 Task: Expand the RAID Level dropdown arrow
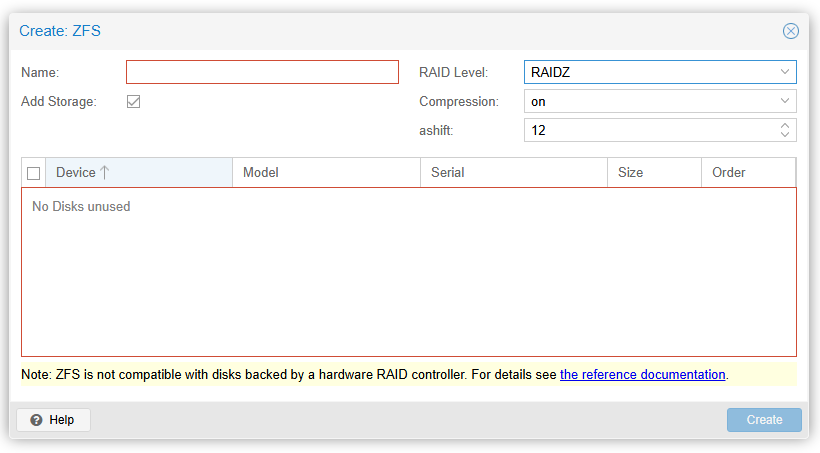785,72
